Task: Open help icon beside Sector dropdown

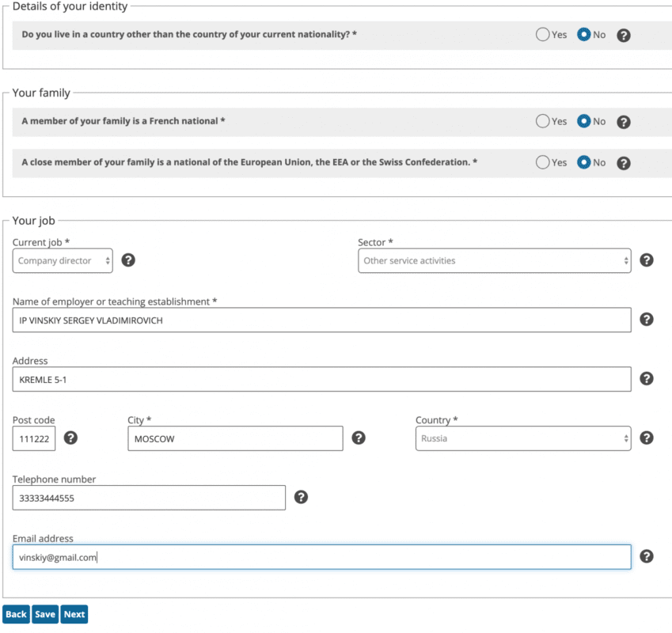Action: tap(646, 260)
